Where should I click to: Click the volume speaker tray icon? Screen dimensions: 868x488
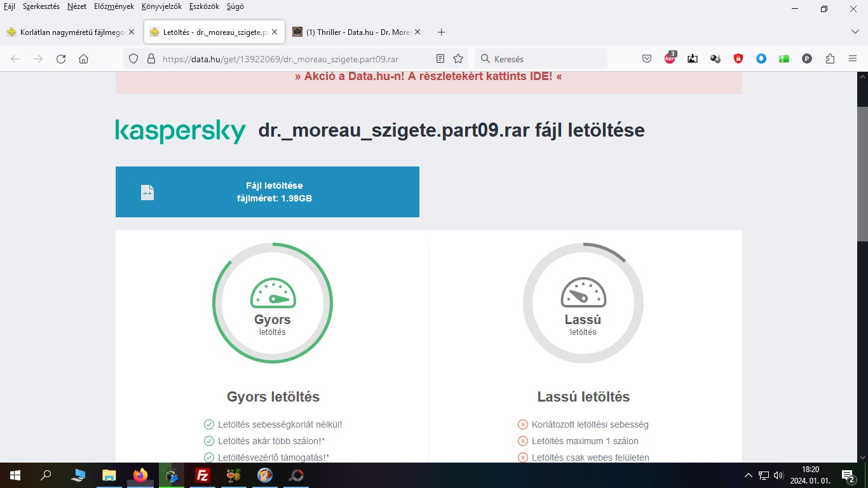pyautogui.click(x=778, y=475)
